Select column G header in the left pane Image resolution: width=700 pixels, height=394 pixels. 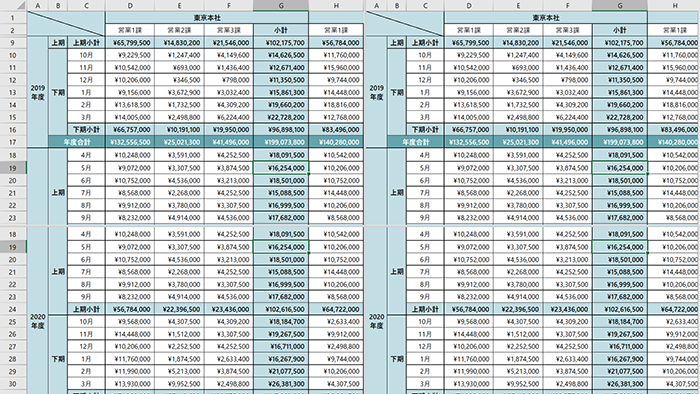[x=281, y=5]
